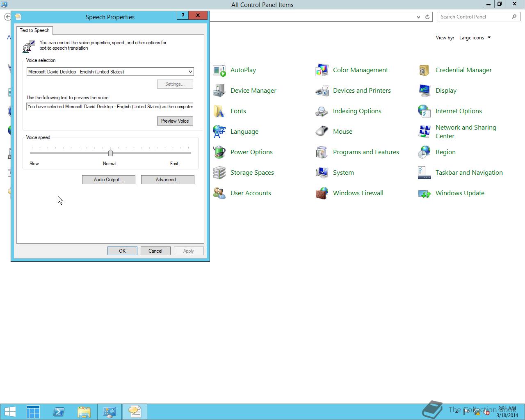The width and height of the screenshot is (525, 420).
Task: Switch to Speech Properties taskbar item
Action: (135, 412)
